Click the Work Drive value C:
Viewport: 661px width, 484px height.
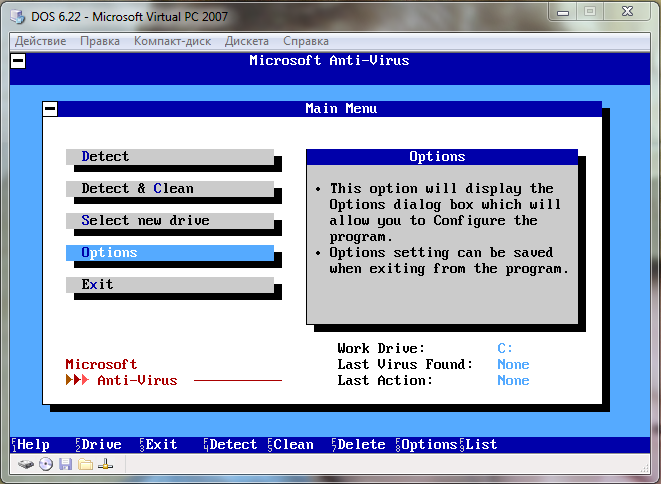click(505, 348)
